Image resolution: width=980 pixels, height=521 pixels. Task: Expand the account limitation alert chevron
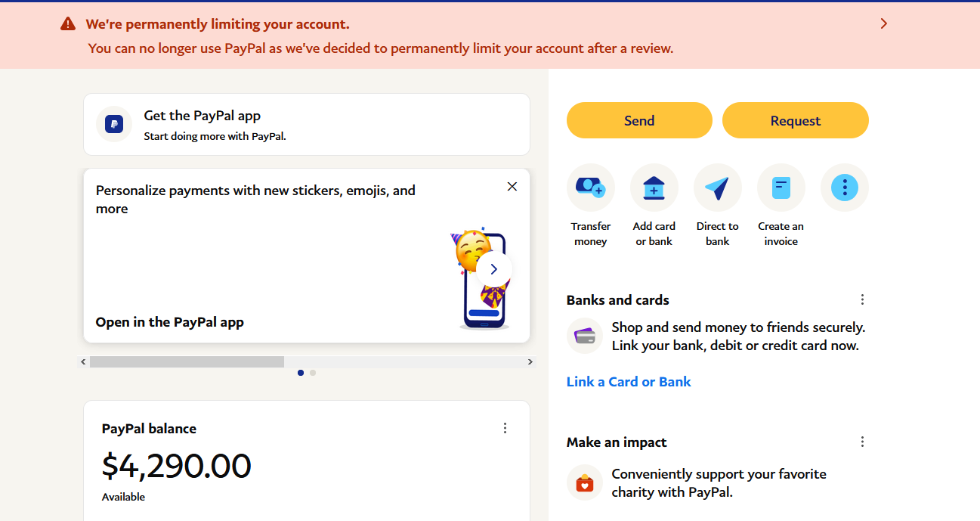click(x=884, y=23)
